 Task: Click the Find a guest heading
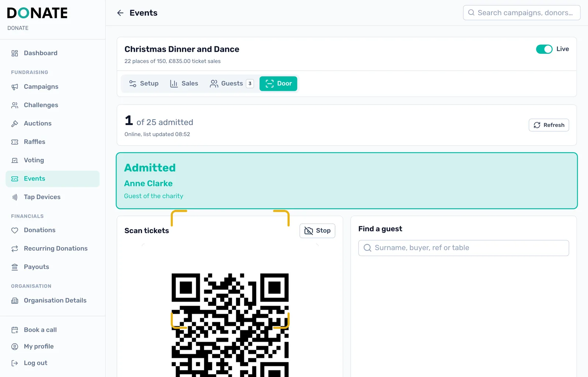click(x=380, y=229)
